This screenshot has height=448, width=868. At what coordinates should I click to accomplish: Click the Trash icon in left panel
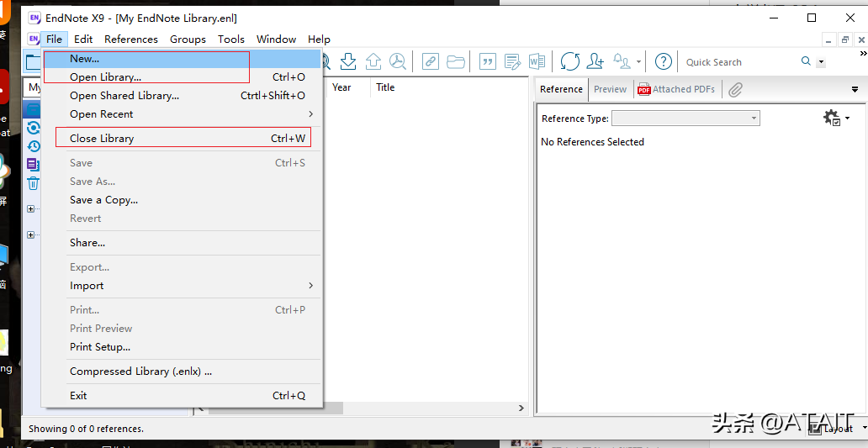click(33, 183)
